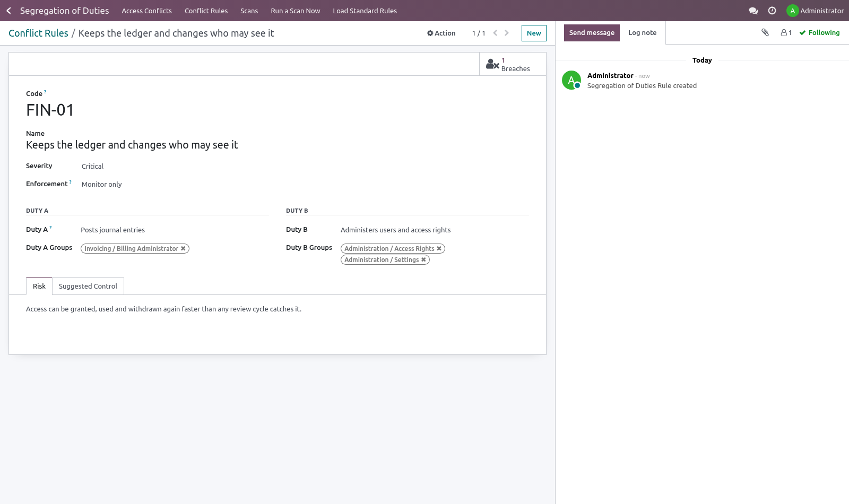Open Conflict Rules menu item

click(206, 11)
